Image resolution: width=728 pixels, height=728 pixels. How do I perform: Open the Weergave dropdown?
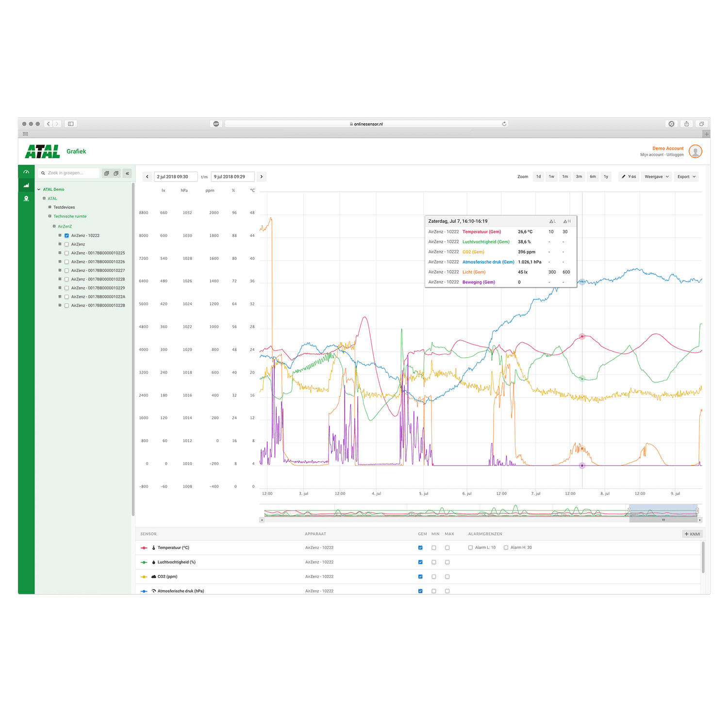point(656,177)
